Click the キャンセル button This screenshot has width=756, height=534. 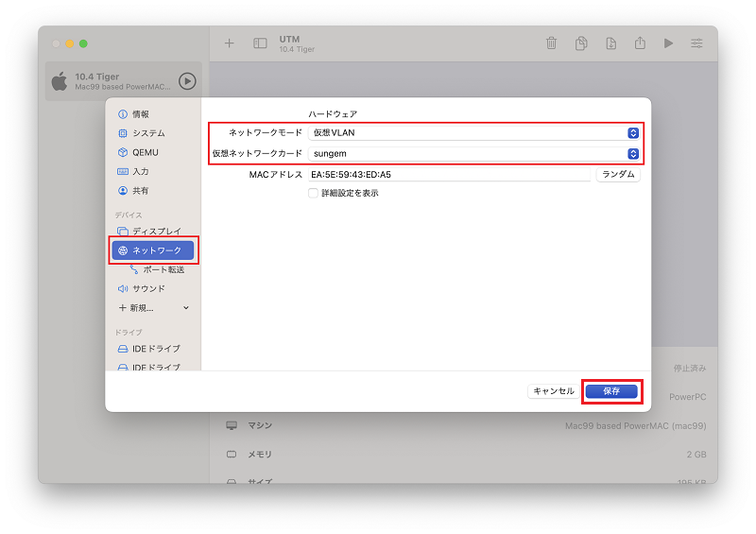(554, 390)
